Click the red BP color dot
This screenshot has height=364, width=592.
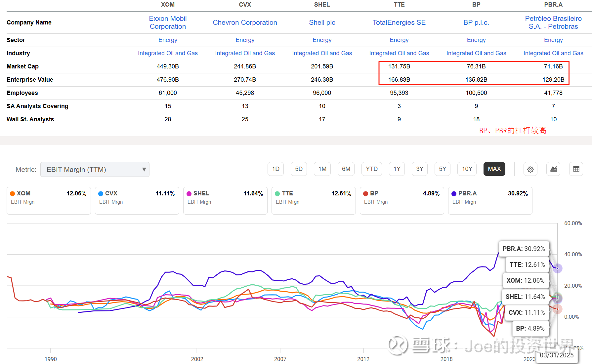[366, 194]
